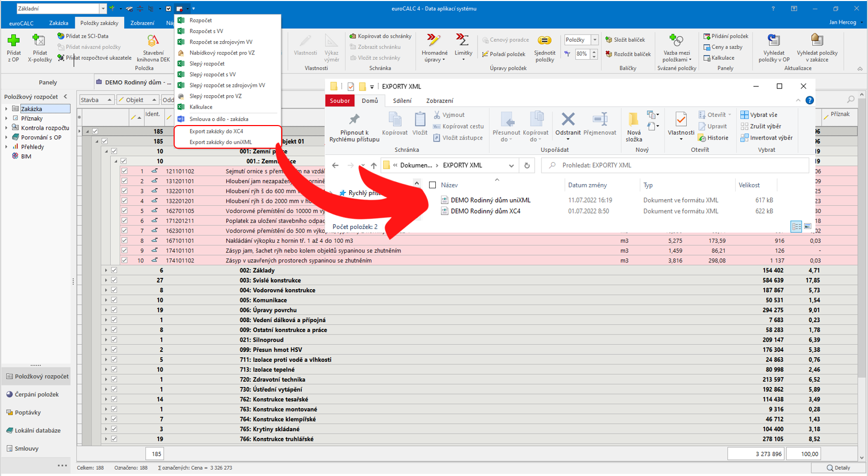Click Explorer refresh button
This screenshot has width=868, height=476.
point(526,165)
